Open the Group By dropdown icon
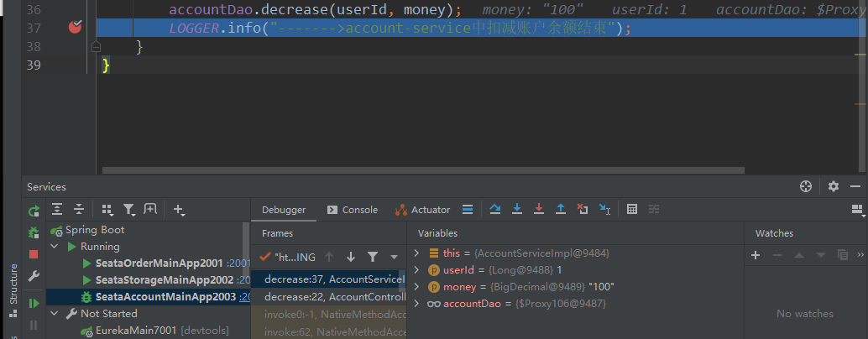Screen dimensions: 868x339 (x=107, y=209)
